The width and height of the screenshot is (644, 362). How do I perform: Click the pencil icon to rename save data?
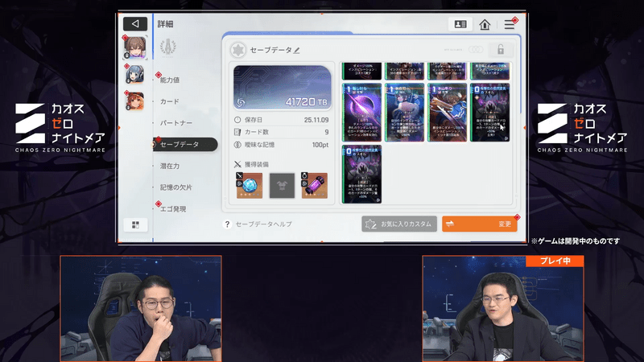(297, 50)
